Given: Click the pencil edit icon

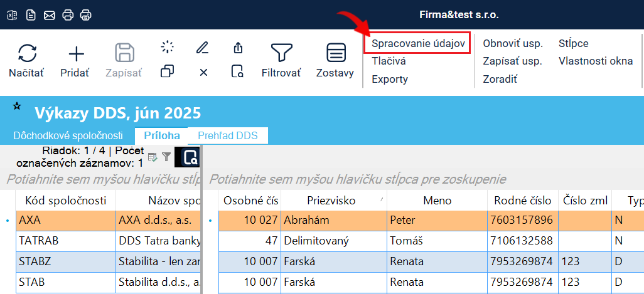Looking at the screenshot, I should pyautogui.click(x=202, y=48).
